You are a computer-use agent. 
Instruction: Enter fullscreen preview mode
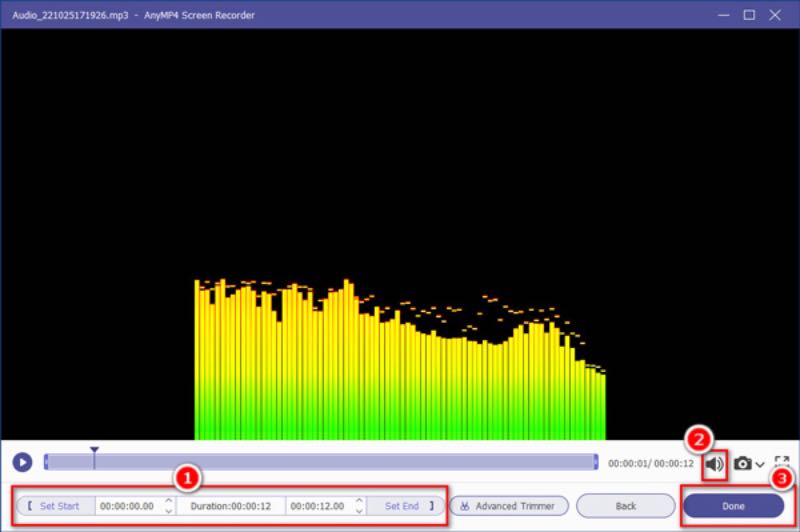[x=782, y=463]
